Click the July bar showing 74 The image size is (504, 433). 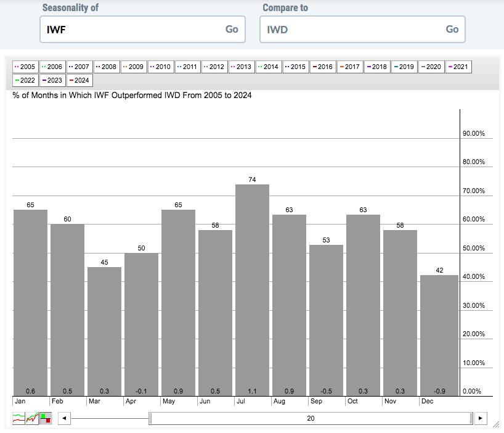click(x=252, y=290)
